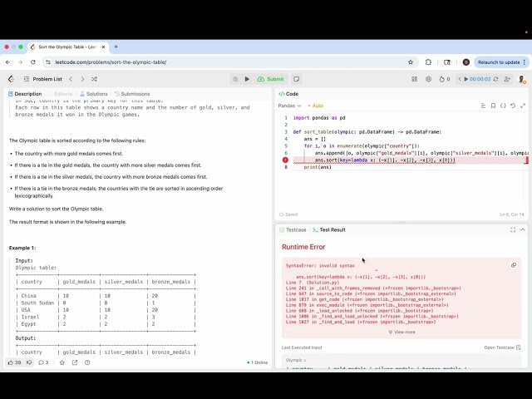The height and width of the screenshot is (399, 532).
Task: Switch to the Testcase tab
Action: coord(293,229)
